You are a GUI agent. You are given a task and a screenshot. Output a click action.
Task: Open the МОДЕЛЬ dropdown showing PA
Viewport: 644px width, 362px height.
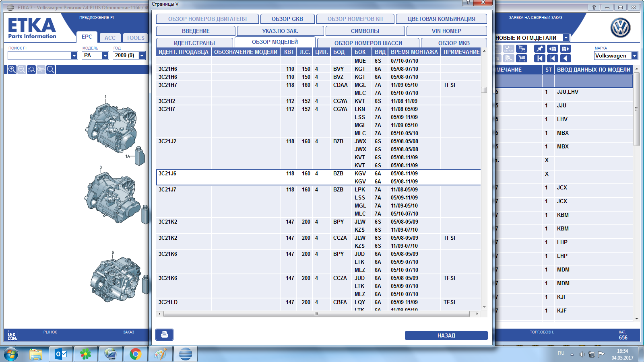105,56
